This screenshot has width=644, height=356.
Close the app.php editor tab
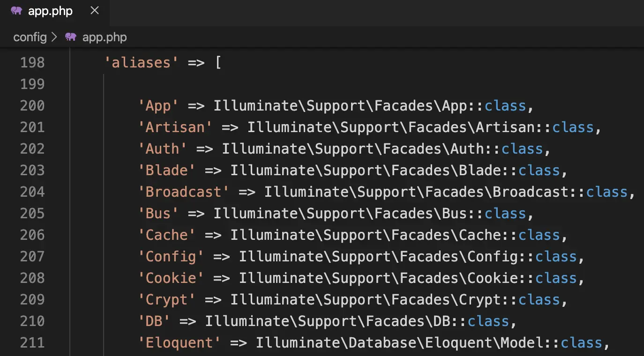(95, 10)
